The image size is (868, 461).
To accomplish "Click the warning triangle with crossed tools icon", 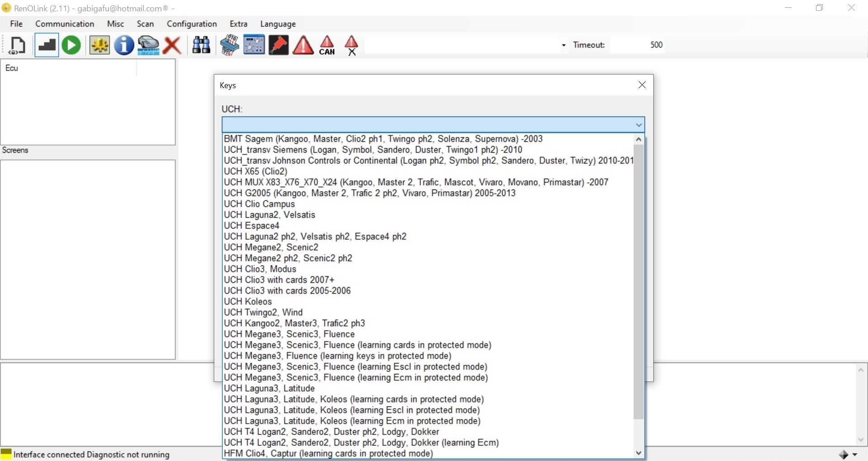I will pos(351,45).
